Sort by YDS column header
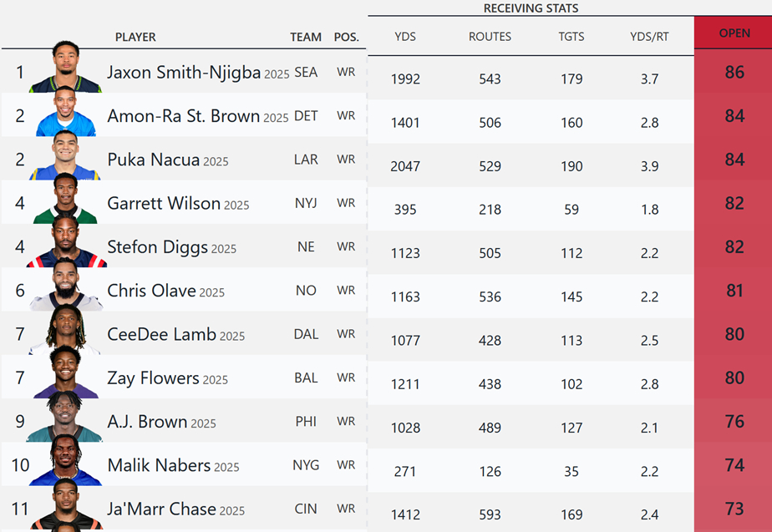772x532 pixels. point(405,37)
